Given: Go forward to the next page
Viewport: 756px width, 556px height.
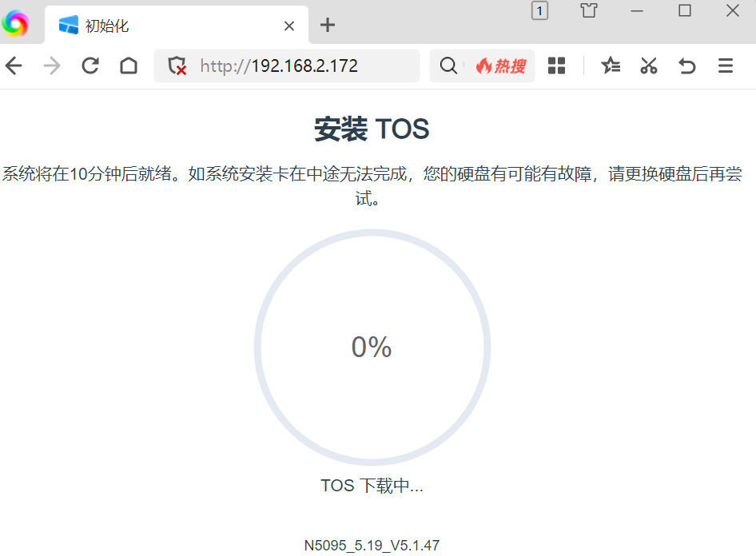Looking at the screenshot, I should (x=52, y=66).
